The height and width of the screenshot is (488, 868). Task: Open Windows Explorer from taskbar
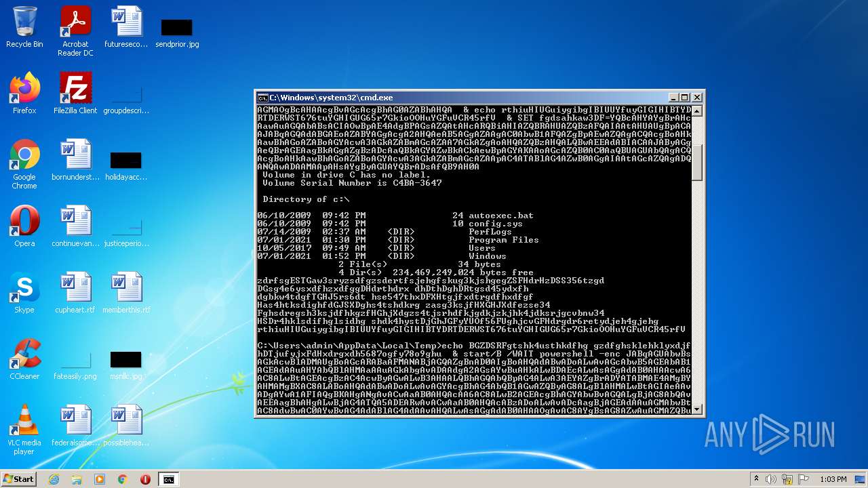[77, 479]
